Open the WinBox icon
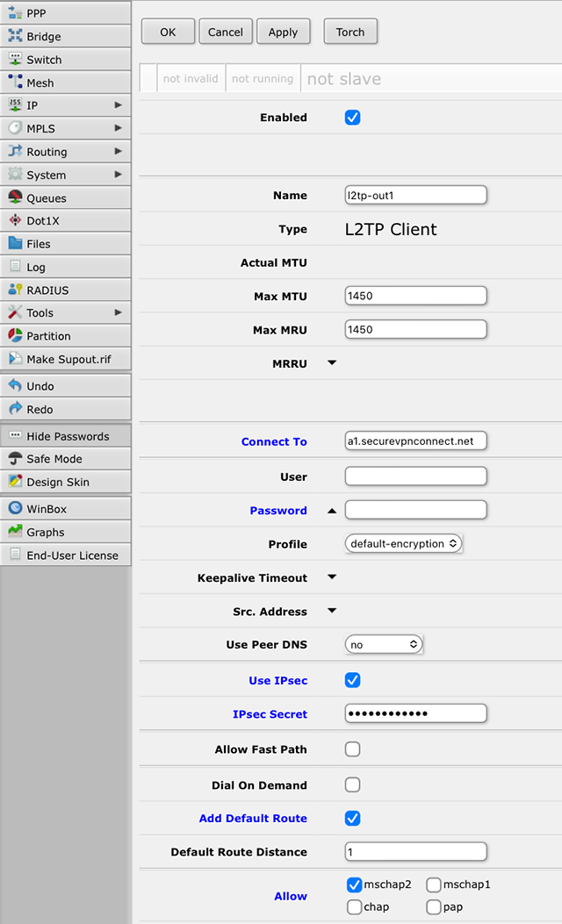The image size is (562, 924). [15, 508]
